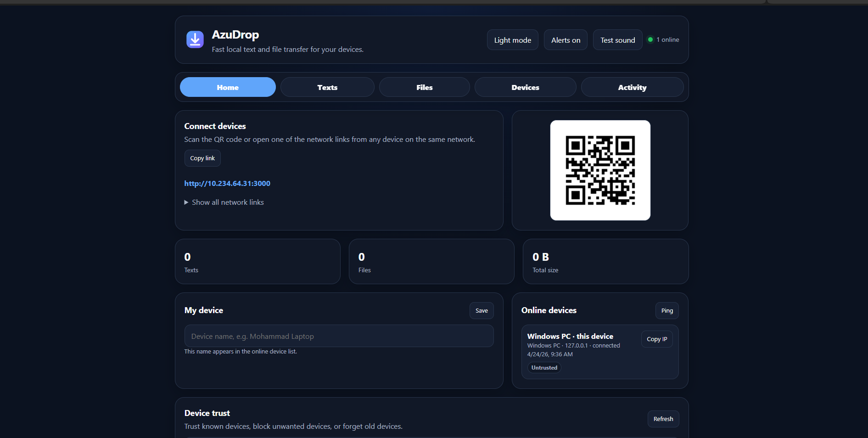Save the My device name

point(482,310)
